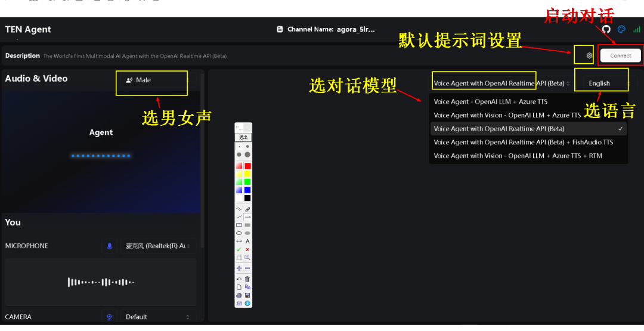Select the filled ellipse tool
Screen dimensions: 644x331
pyautogui.click(x=247, y=233)
